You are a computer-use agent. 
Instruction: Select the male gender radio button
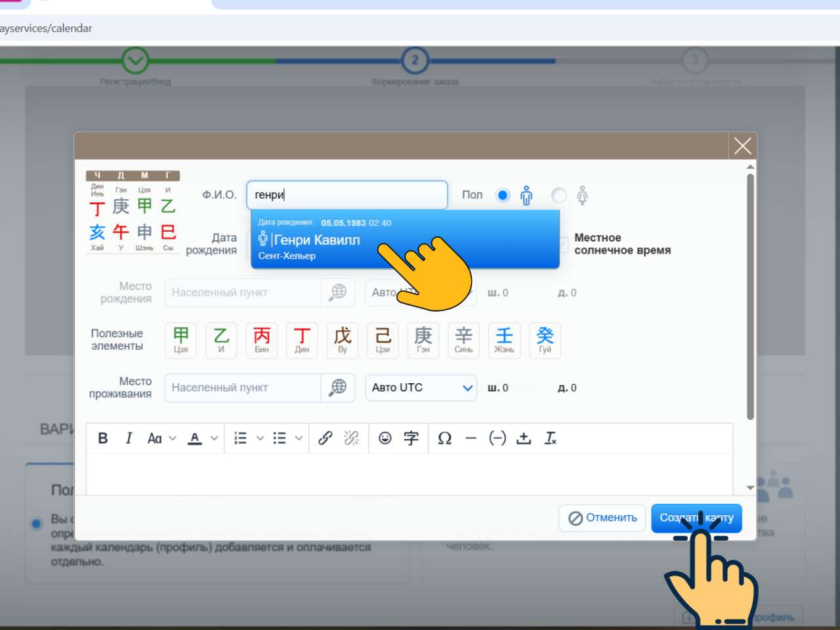pyautogui.click(x=503, y=195)
